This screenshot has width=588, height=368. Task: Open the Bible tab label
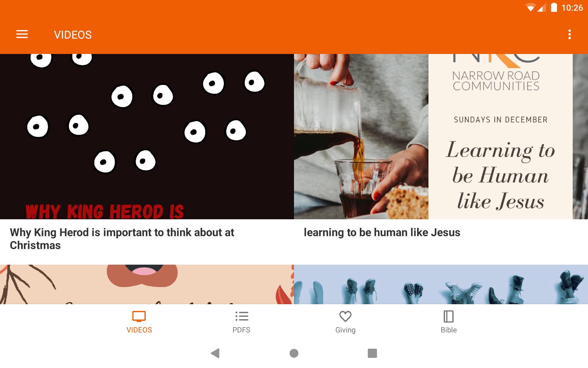click(x=449, y=330)
